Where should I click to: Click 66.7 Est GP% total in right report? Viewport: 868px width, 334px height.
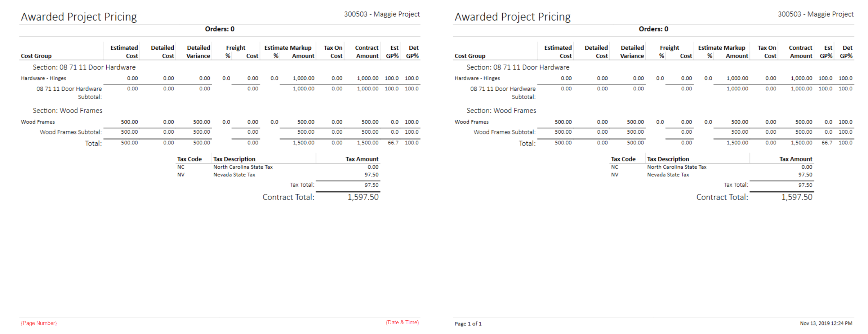(x=827, y=143)
